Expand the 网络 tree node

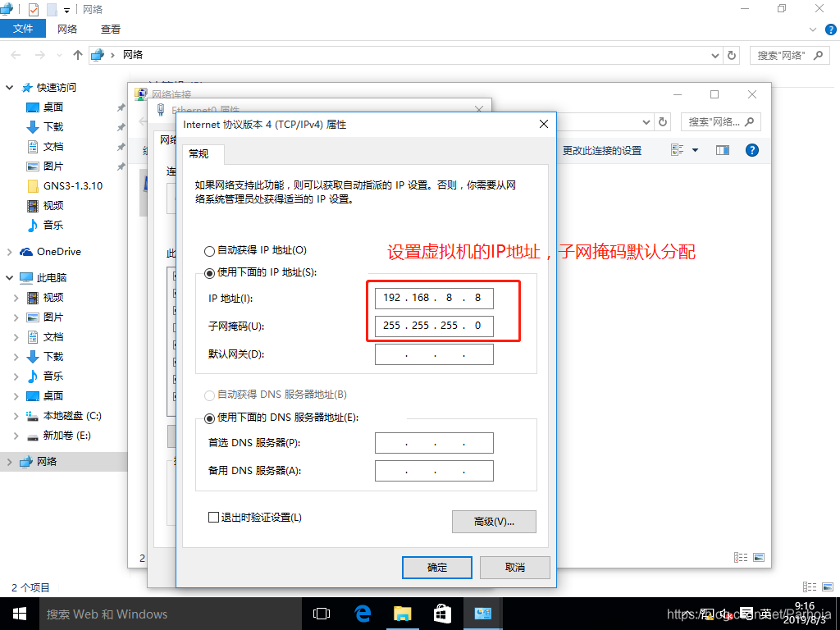point(10,462)
